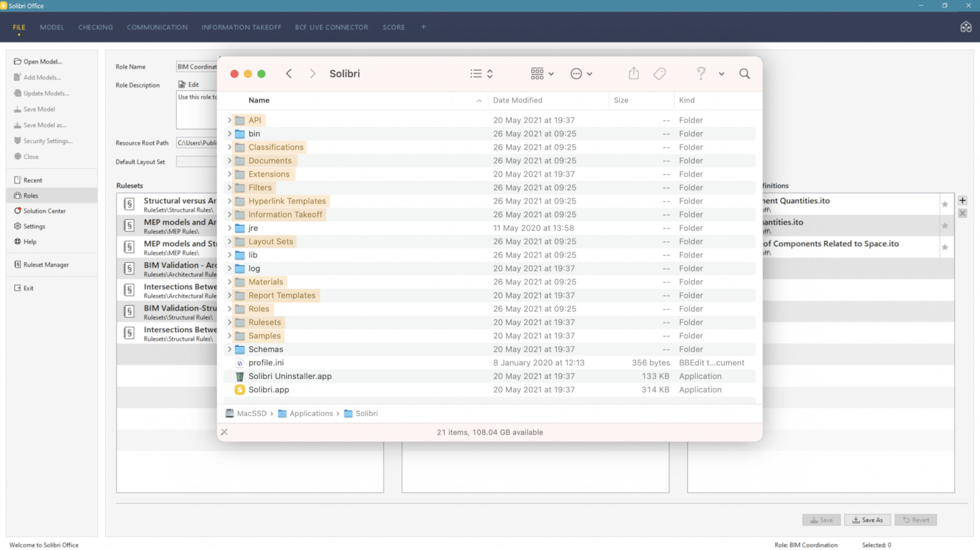Sort Finder list by Date Modified
Viewport: 980px width, 550px height.
(517, 100)
